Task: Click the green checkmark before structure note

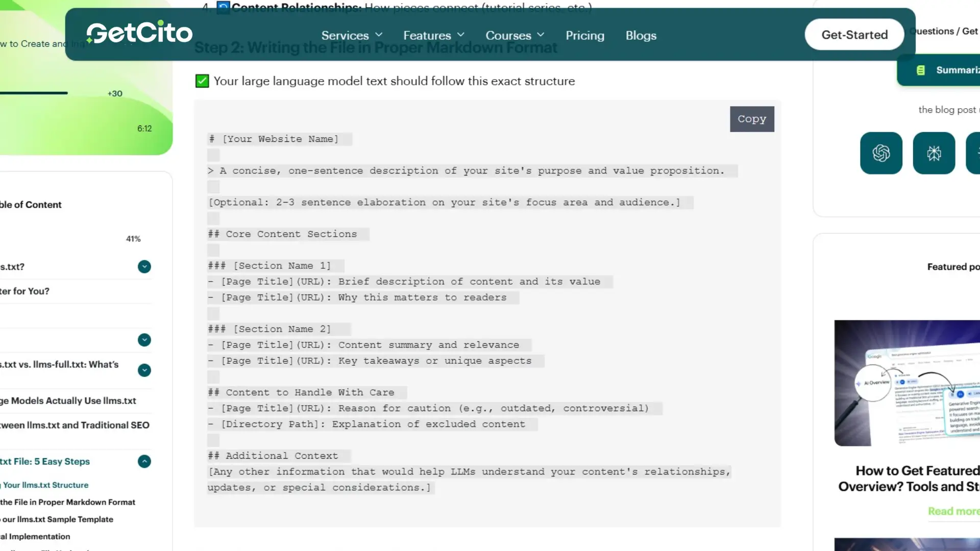Action: (x=202, y=81)
